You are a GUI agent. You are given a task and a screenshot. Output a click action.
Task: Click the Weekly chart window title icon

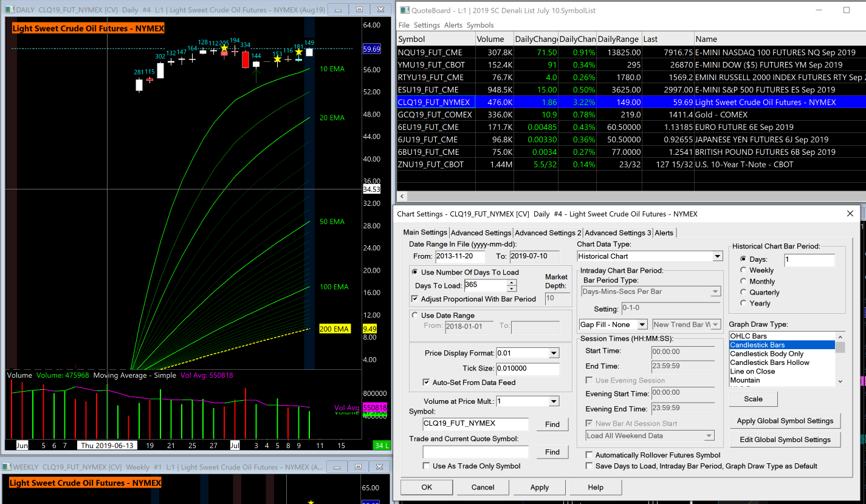click(x=6, y=467)
